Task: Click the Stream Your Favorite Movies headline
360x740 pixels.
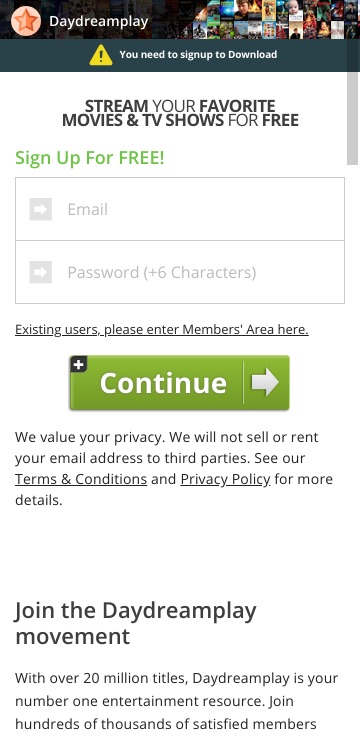Action: 180,113
